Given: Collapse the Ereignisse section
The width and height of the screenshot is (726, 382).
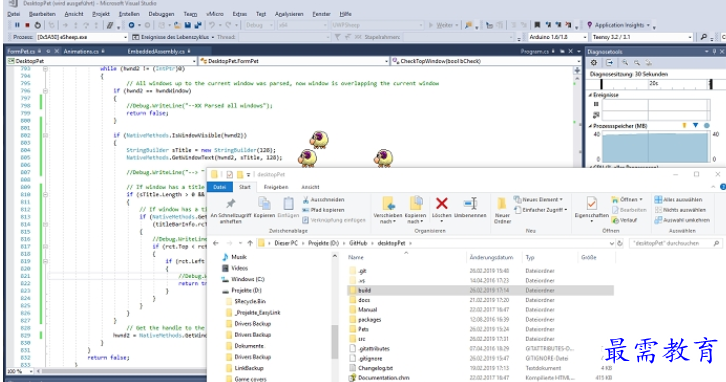Looking at the screenshot, I should (590, 95).
